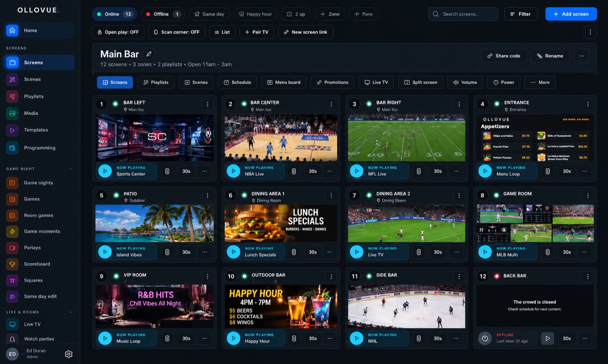Open Game nights in the sidebar
Screen dimensions: 608x364
39,183
